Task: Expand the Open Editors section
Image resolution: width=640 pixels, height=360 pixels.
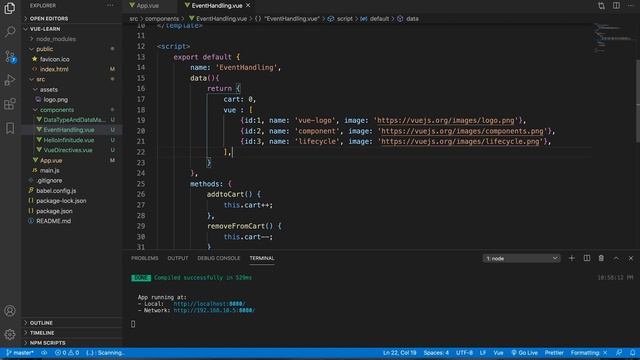Action: point(71,18)
